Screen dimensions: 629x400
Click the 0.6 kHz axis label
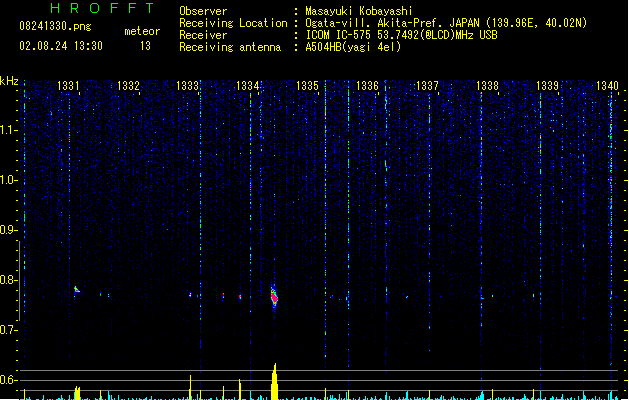(x=8, y=380)
